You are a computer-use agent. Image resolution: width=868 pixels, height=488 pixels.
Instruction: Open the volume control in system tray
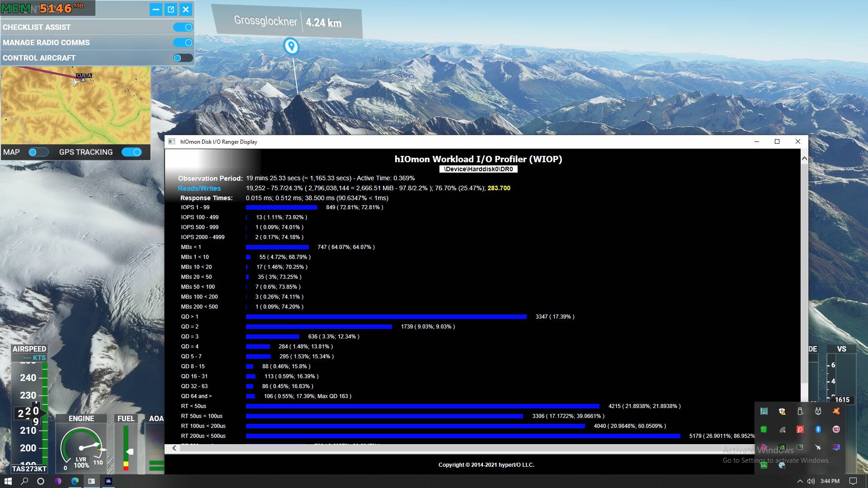811,481
